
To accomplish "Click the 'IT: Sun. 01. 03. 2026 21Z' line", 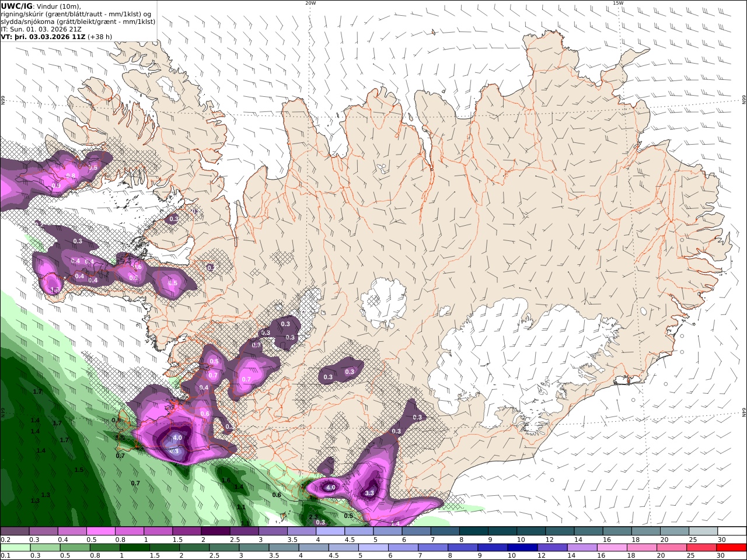I will coord(41,29).
